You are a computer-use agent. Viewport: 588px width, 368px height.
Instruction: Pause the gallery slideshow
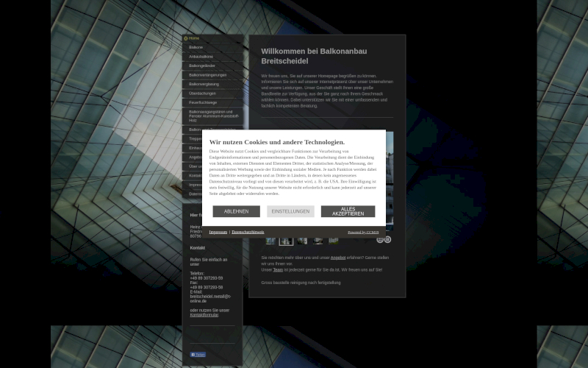387,239
